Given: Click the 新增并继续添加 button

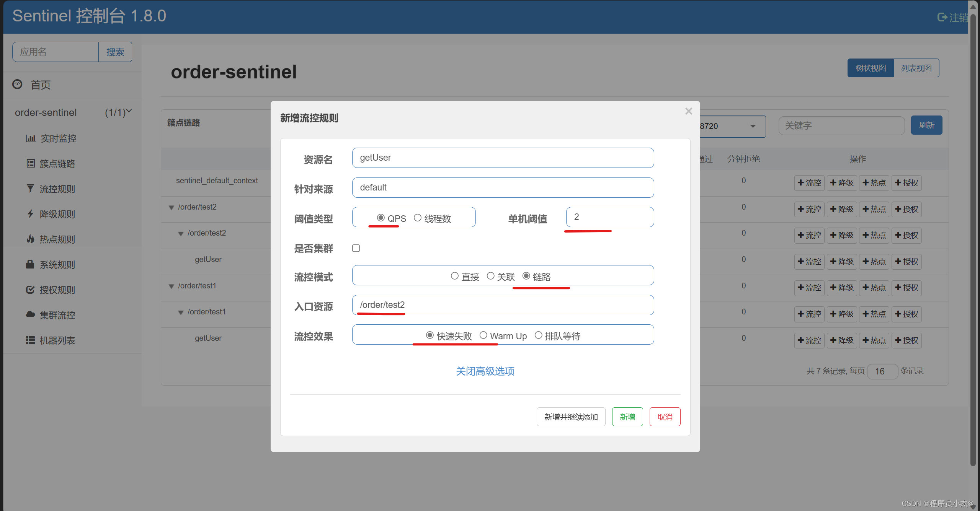Looking at the screenshot, I should [x=571, y=417].
